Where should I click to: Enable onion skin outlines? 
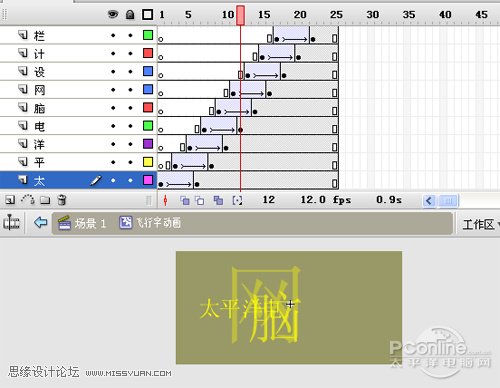pyautogui.click(x=200, y=200)
